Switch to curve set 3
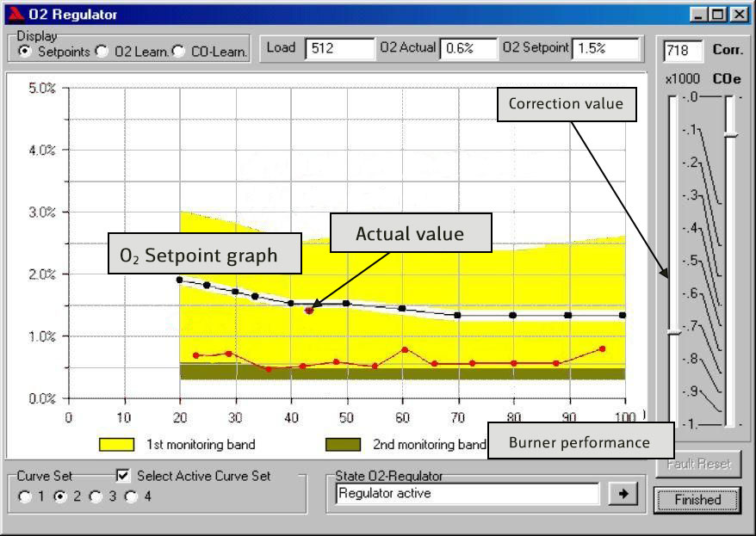This screenshot has width=756, height=536. pyautogui.click(x=96, y=496)
